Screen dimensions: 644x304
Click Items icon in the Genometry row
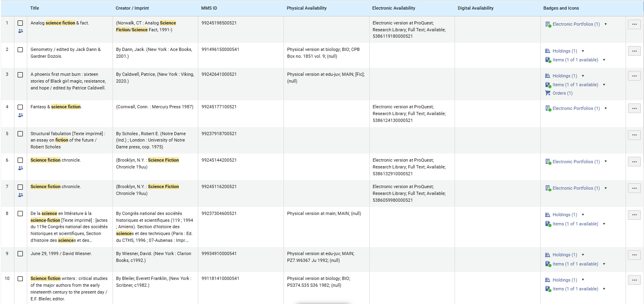[548, 60]
